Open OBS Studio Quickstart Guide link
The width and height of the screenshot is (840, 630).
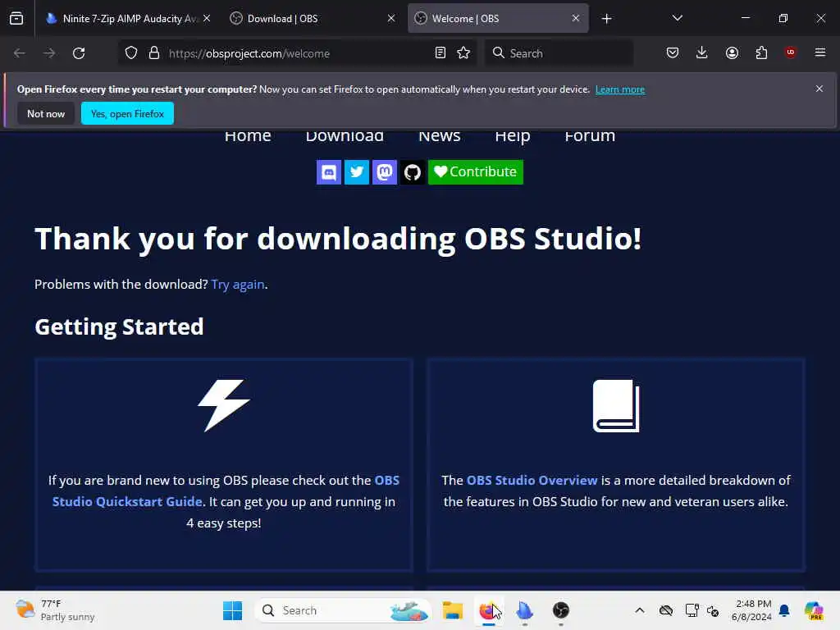point(226,491)
